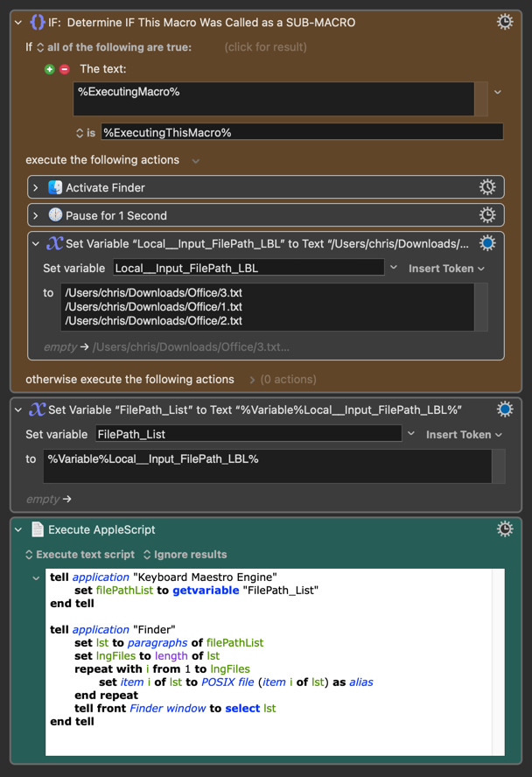532x777 pixels.
Task: Click the '/Users/chris/Downloads/Office/1.txt' line
Action: click(153, 307)
